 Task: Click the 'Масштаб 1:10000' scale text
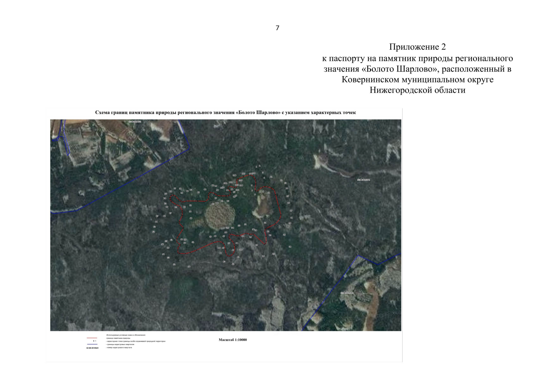pos(233,340)
